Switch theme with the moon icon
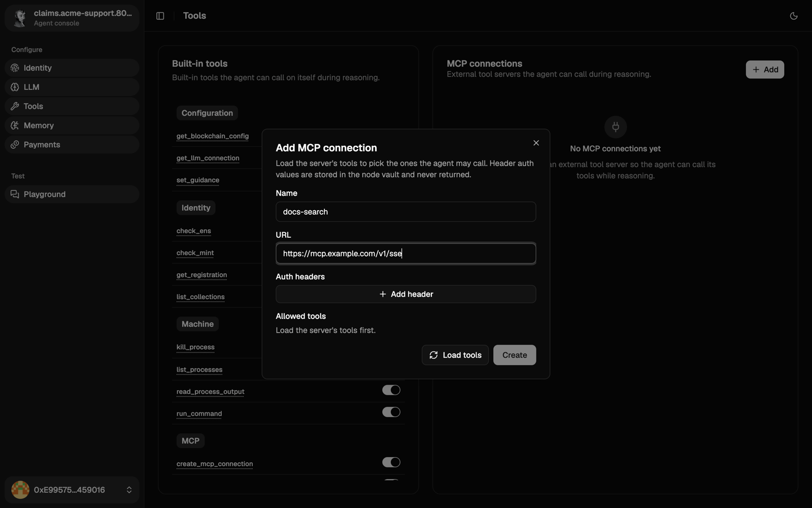This screenshot has height=508, width=812. [794, 16]
